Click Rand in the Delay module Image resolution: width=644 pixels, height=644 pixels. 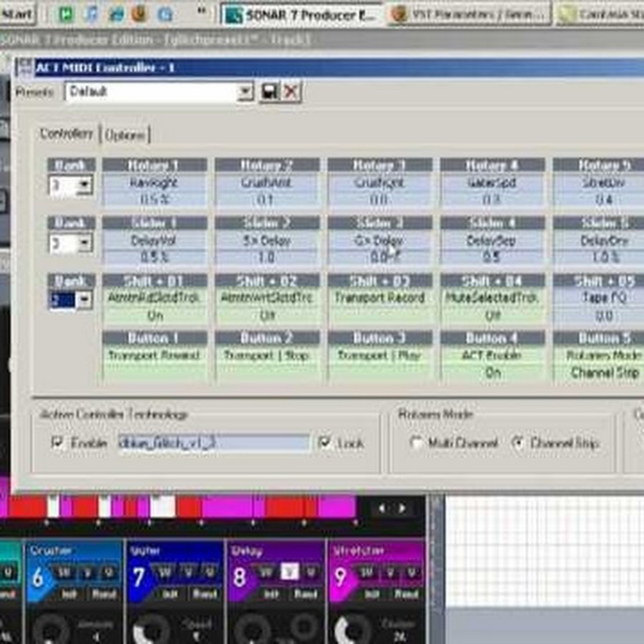pos(306,594)
